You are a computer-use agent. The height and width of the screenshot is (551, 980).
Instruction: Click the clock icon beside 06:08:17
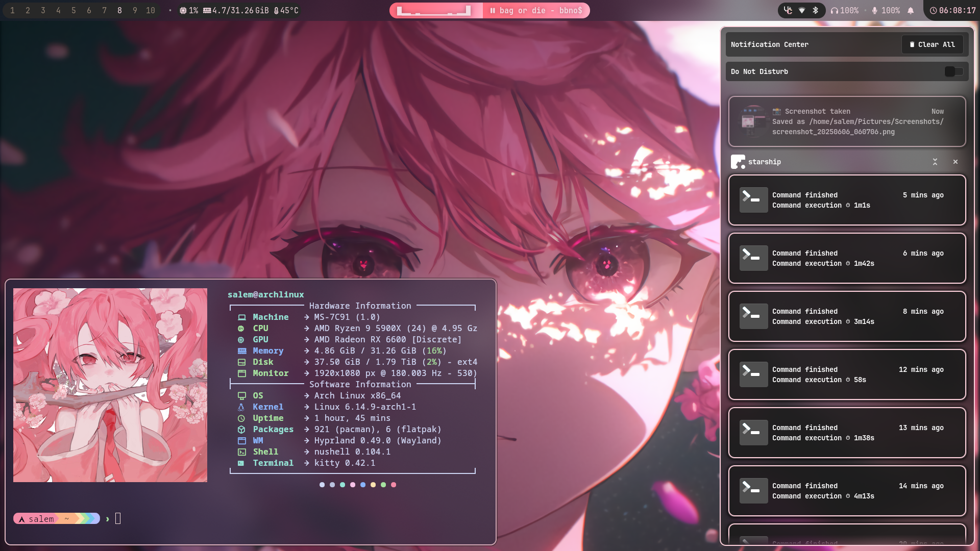(933, 10)
